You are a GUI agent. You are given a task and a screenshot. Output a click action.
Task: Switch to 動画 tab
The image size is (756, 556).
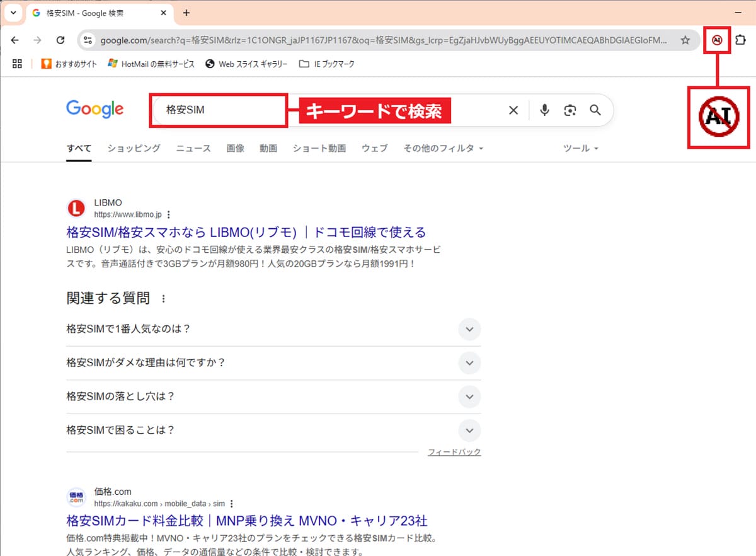(x=268, y=148)
